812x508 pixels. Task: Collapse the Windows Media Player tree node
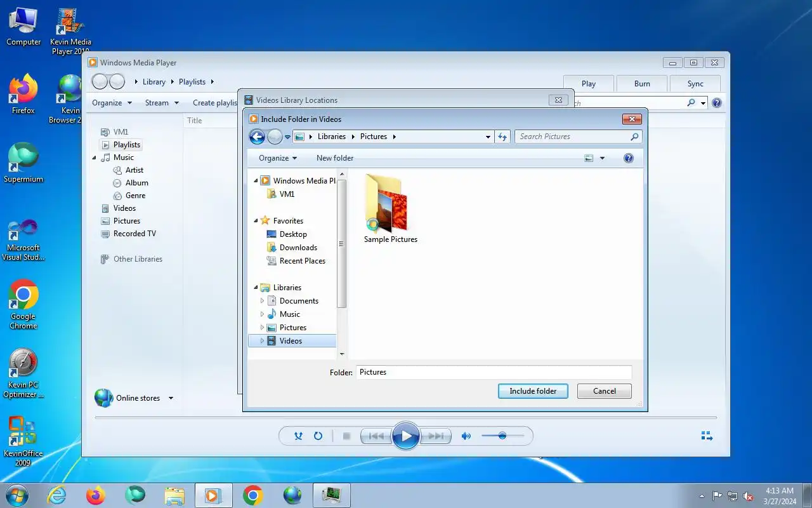point(256,181)
